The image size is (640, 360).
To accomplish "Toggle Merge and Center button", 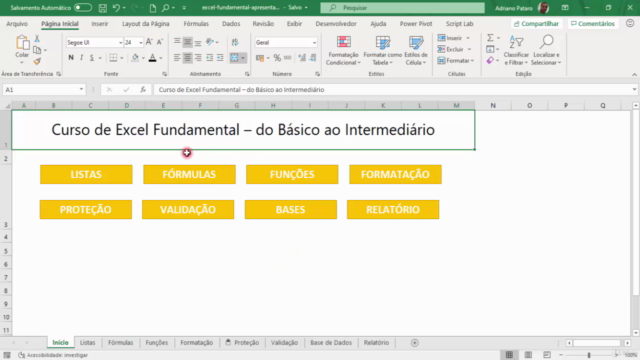I will click(234, 58).
